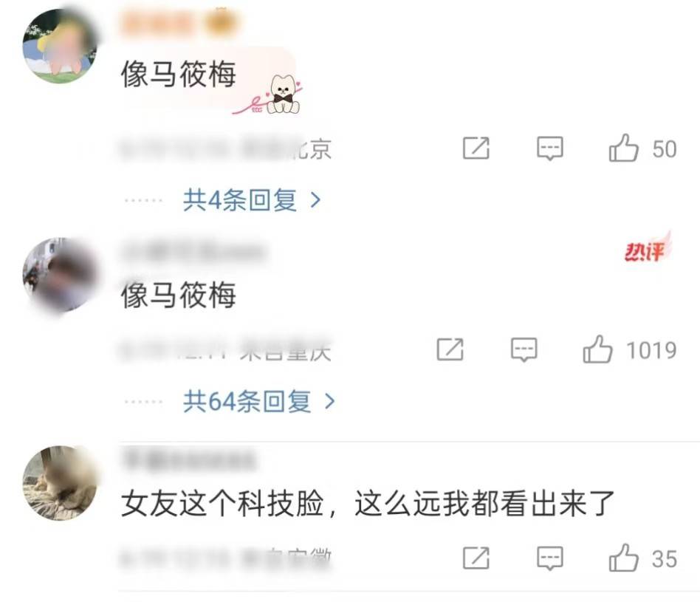Tap the chevron next to 共4条回复
Viewport: 700px width, 602px height.
(315, 200)
